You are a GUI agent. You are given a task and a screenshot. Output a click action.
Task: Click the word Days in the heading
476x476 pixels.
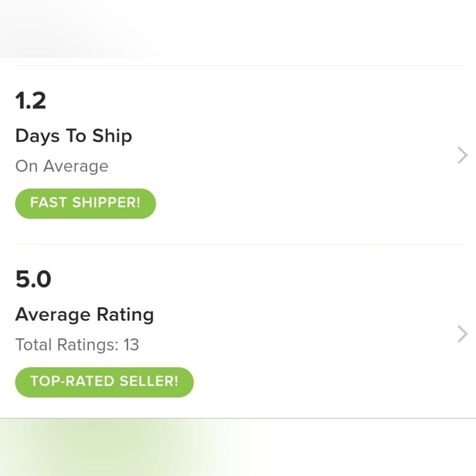point(37,137)
